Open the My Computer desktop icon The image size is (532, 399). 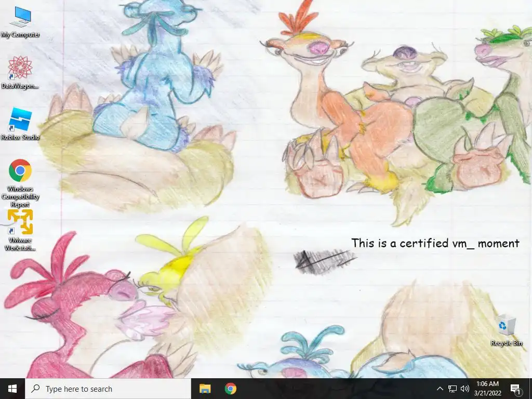[20, 22]
